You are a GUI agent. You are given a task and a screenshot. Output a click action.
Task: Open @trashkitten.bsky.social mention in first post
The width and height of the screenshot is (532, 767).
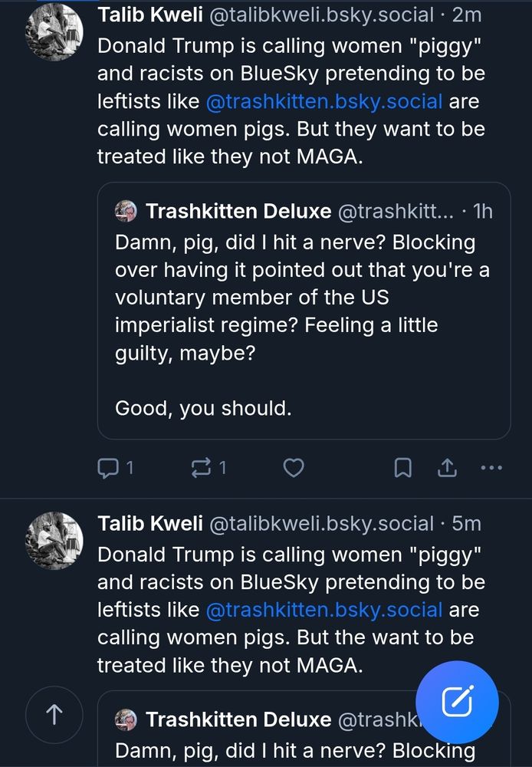(323, 101)
